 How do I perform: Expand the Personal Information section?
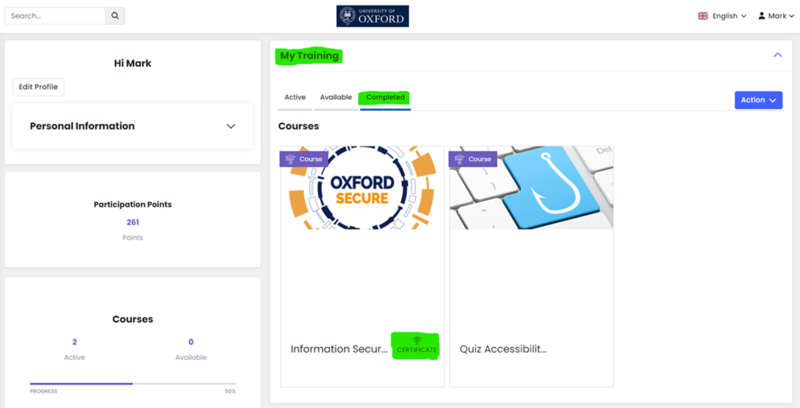tap(133, 126)
